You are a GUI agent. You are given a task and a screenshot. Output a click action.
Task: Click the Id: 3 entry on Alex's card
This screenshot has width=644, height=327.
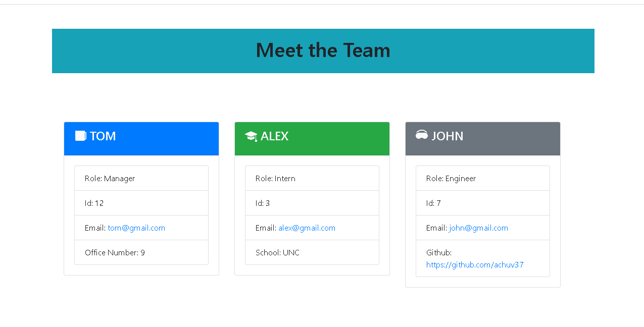[x=312, y=203]
